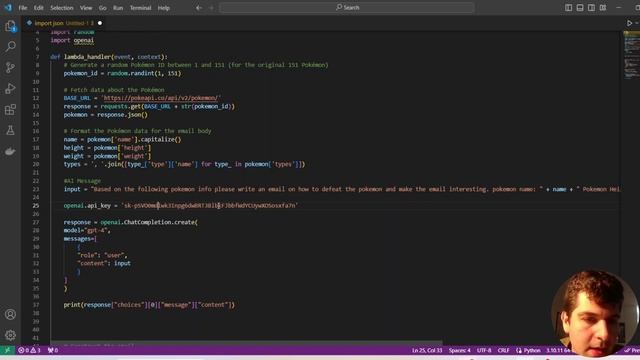The image size is (640, 360).
Task: Click the 'height = pokemon' line
Action: [107, 148]
